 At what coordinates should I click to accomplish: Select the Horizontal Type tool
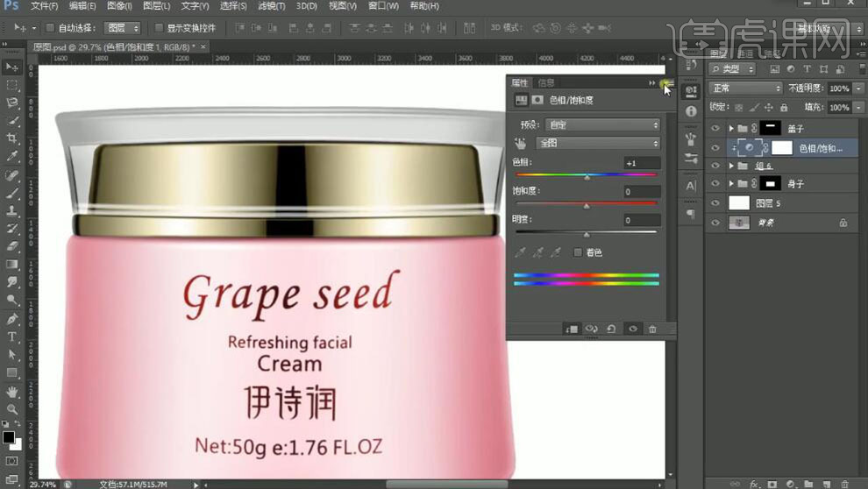click(11, 337)
